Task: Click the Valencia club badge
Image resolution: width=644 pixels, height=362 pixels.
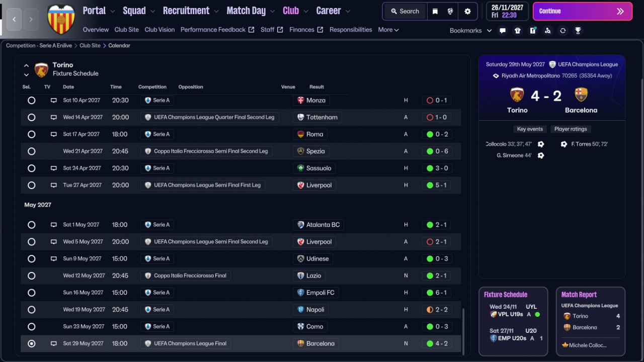Action: click(61, 19)
